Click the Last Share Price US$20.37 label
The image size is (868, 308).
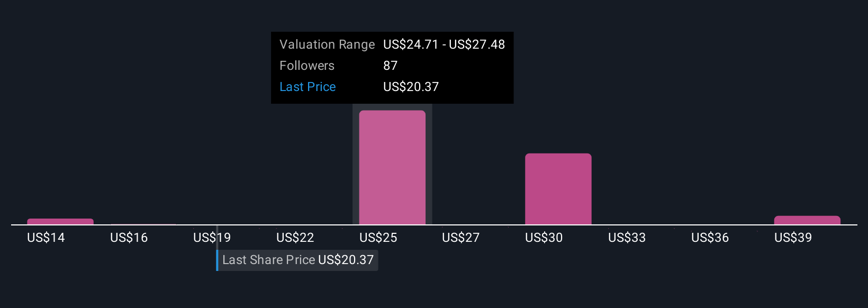click(298, 260)
